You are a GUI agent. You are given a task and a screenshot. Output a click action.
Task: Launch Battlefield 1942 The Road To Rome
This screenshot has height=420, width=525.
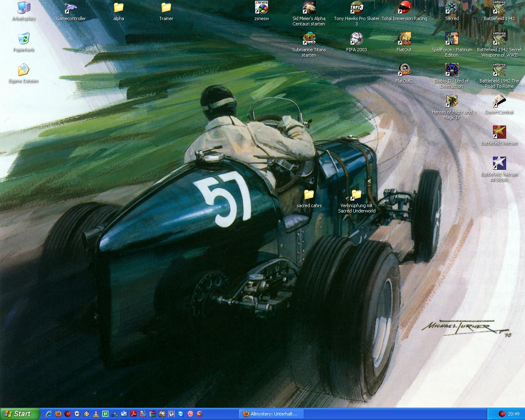pyautogui.click(x=499, y=76)
